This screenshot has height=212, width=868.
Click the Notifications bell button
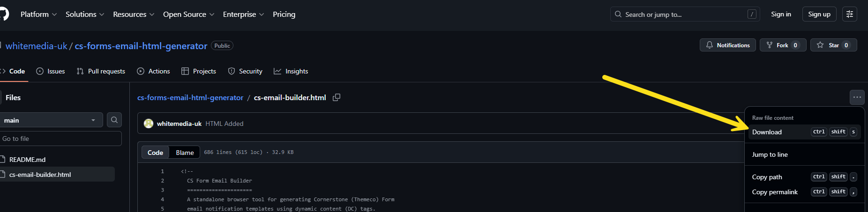(x=727, y=45)
